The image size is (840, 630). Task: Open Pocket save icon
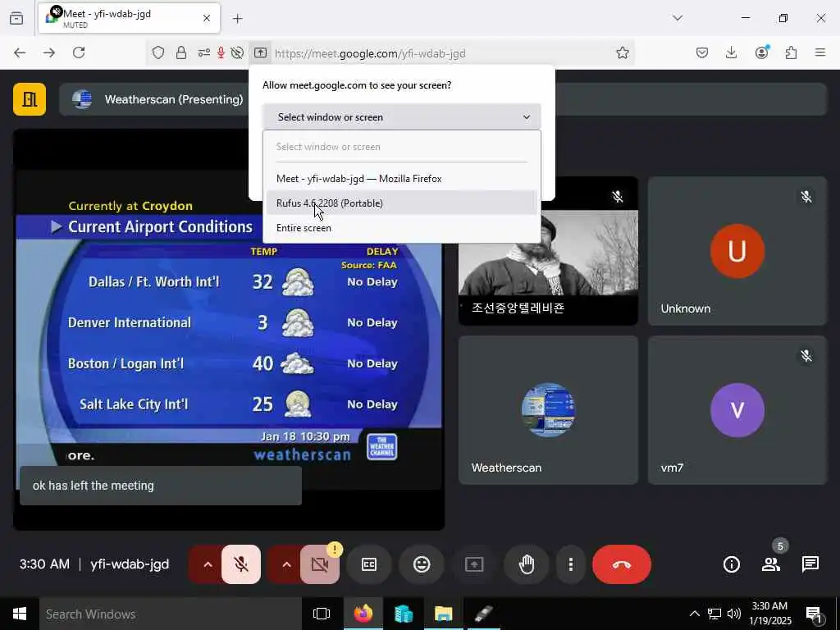[702, 52]
